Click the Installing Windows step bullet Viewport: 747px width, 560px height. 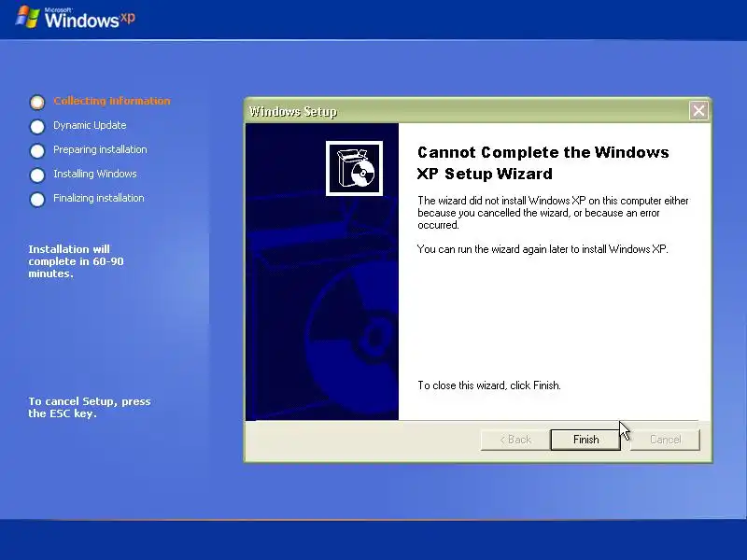(x=37, y=175)
